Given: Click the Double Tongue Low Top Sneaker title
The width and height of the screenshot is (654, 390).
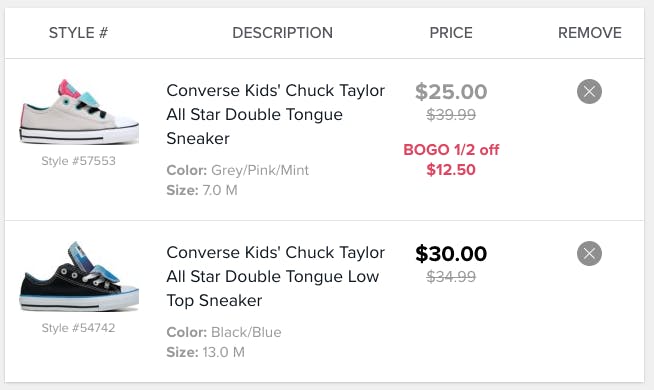Looking at the screenshot, I should 275,276.
